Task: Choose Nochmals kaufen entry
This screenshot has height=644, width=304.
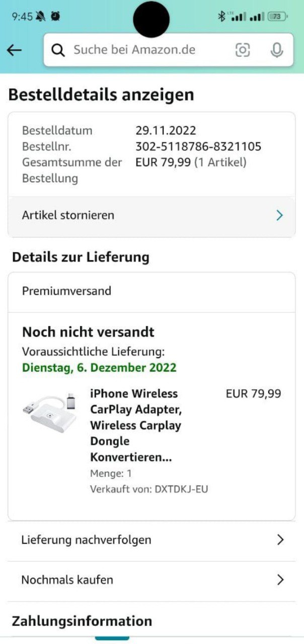Action: (67, 580)
